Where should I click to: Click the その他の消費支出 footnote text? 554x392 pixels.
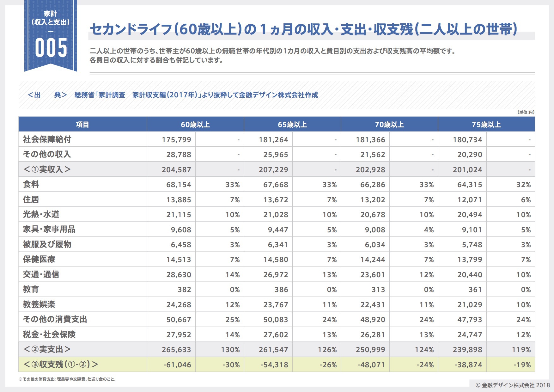pos(68,379)
